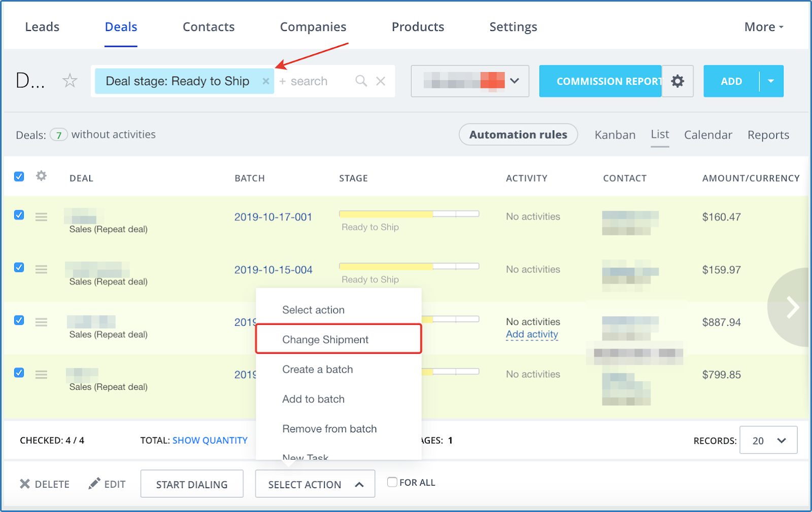Screen dimensions: 812x512
Task: Open the Reports view
Action: [768, 135]
